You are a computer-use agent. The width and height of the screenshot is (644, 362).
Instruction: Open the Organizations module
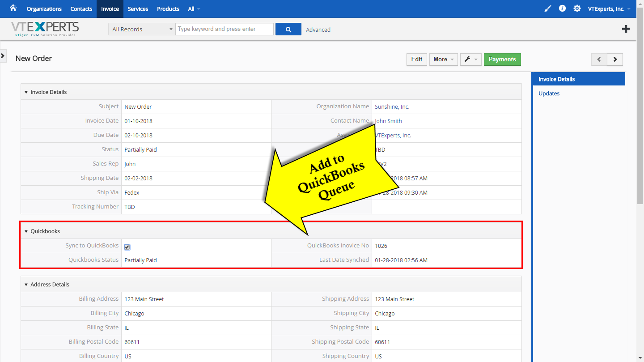coord(44,9)
